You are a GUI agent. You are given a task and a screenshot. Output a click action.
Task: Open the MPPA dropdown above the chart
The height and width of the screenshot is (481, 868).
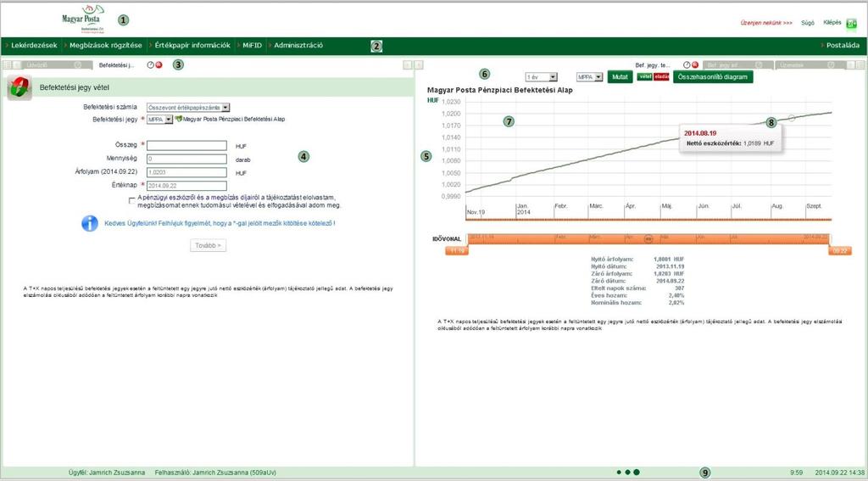click(590, 77)
